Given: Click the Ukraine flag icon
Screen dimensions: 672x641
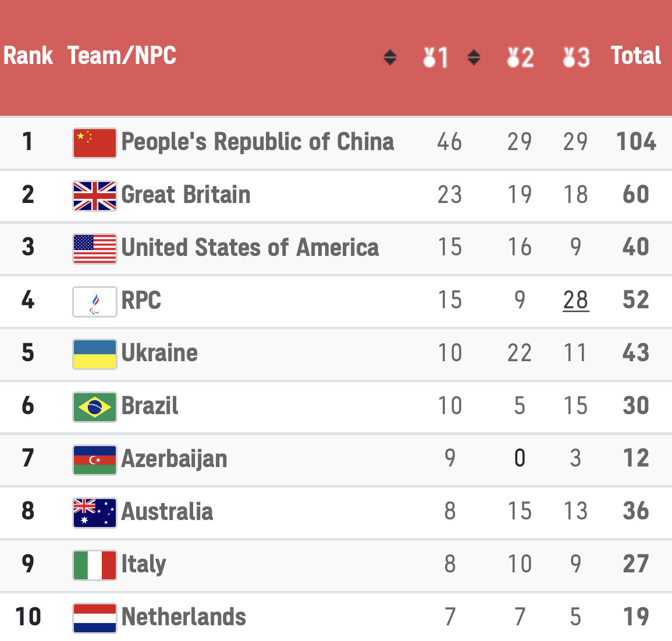Looking at the screenshot, I should coord(95,354).
